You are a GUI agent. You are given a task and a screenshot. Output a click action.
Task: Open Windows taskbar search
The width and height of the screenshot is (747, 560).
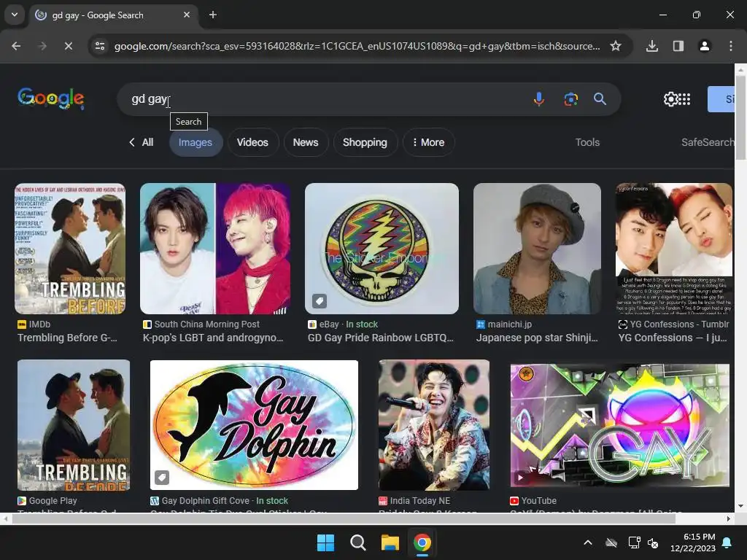[357, 542]
